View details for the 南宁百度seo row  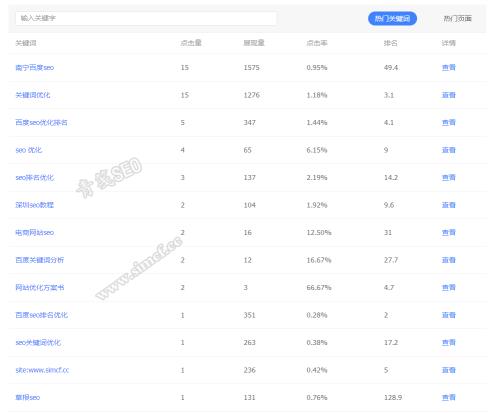click(x=449, y=68)
